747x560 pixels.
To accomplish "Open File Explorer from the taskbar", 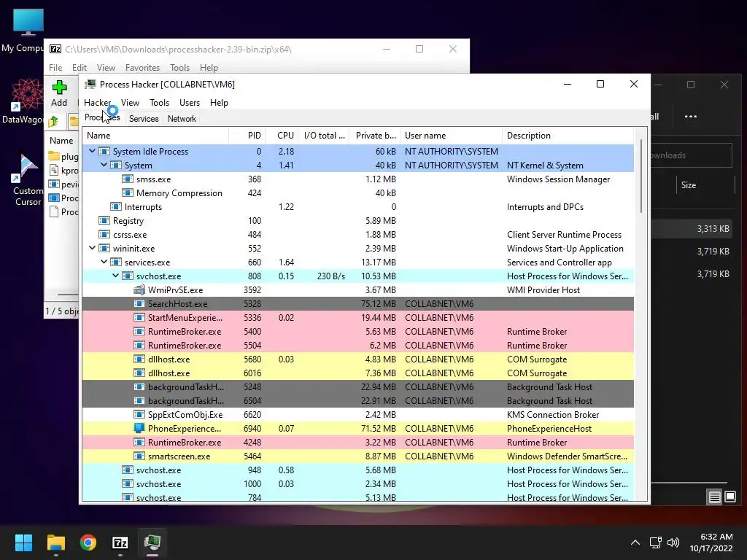I will coord(55,542).
